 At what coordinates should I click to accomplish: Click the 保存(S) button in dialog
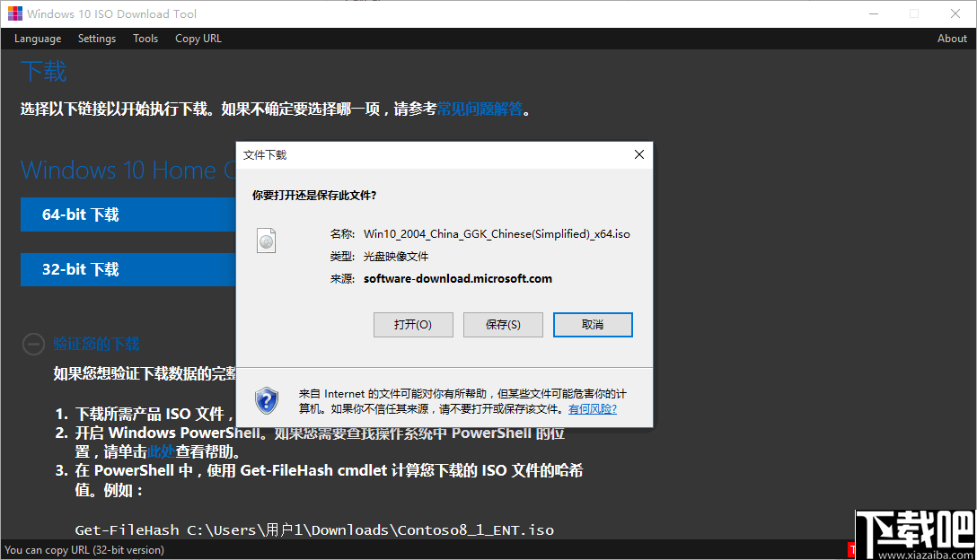click(503, 325)
